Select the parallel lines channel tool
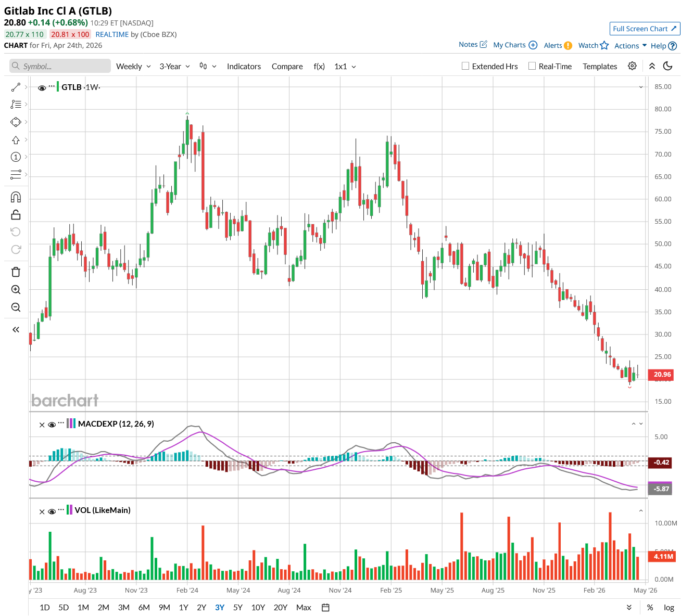681x616 pixels. pos(16,175)
